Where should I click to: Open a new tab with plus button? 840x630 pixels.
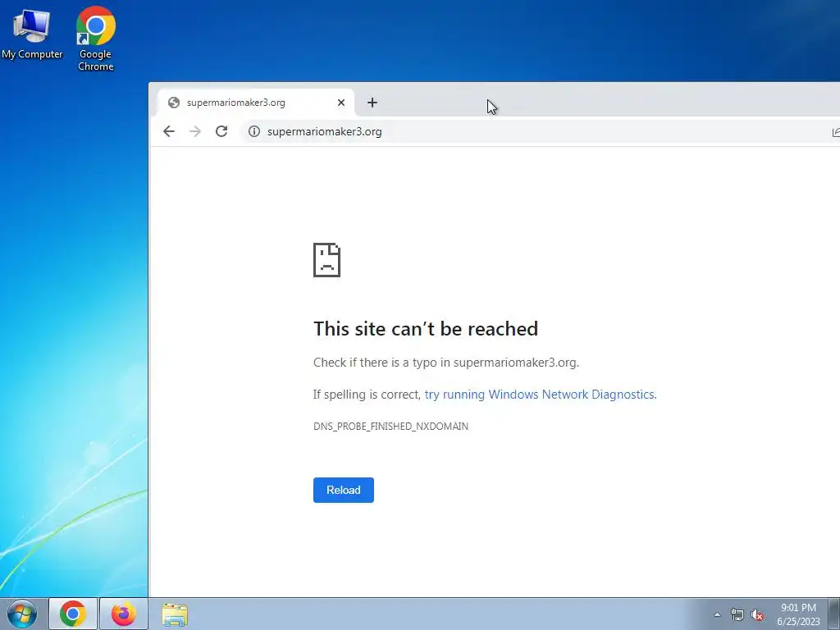tap(372, 103)
